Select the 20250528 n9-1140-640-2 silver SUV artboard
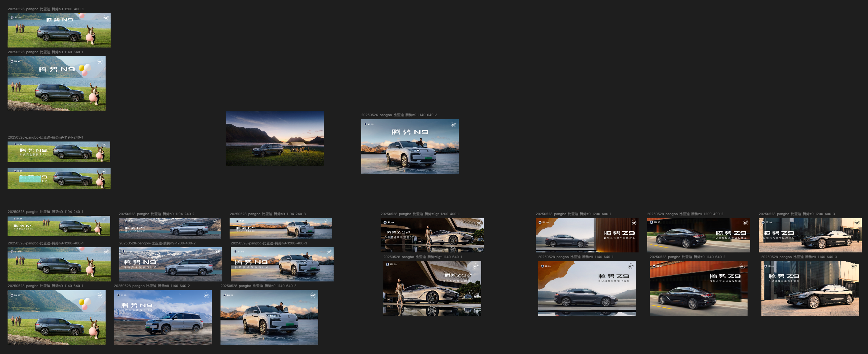This screenshot has width=868, height=354. click(x=163, y=317)
